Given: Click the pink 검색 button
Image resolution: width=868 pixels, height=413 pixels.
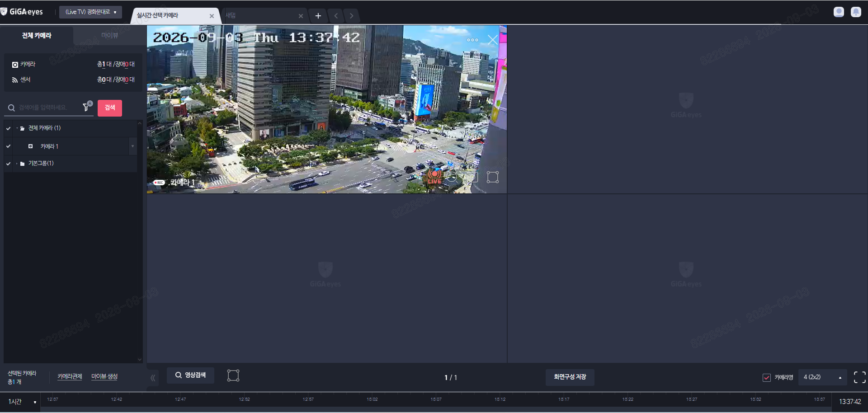Looking at the screenshot, I should pos(110,108).
